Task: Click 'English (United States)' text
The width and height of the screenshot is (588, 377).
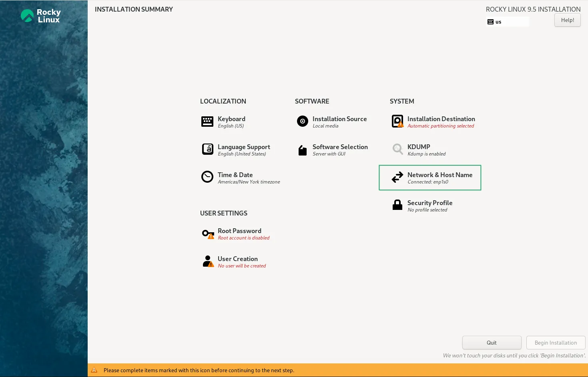Action: point(242,154)
